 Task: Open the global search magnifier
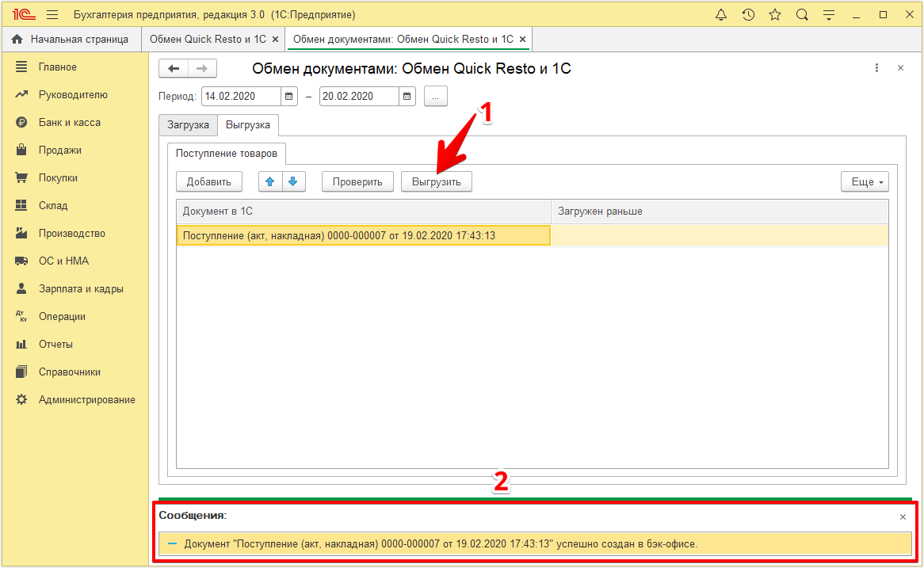tap(802, 15)
